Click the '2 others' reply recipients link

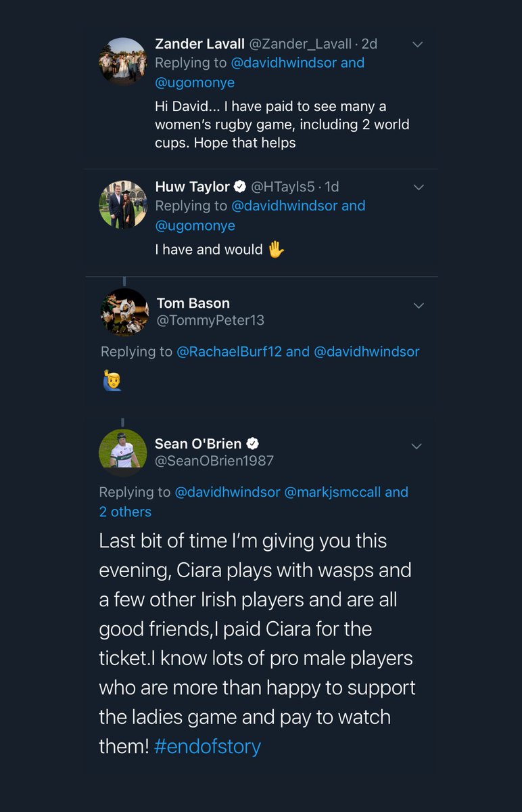click(x=126, y=512)
